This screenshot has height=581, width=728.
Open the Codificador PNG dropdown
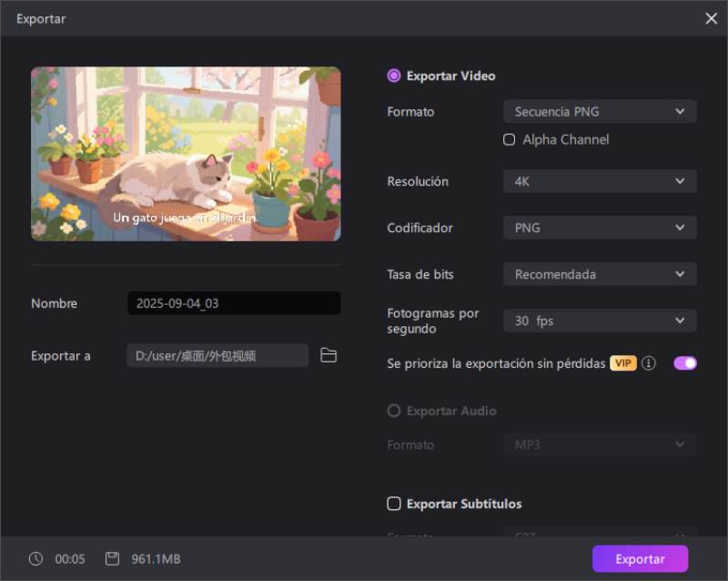pos(600,228)
